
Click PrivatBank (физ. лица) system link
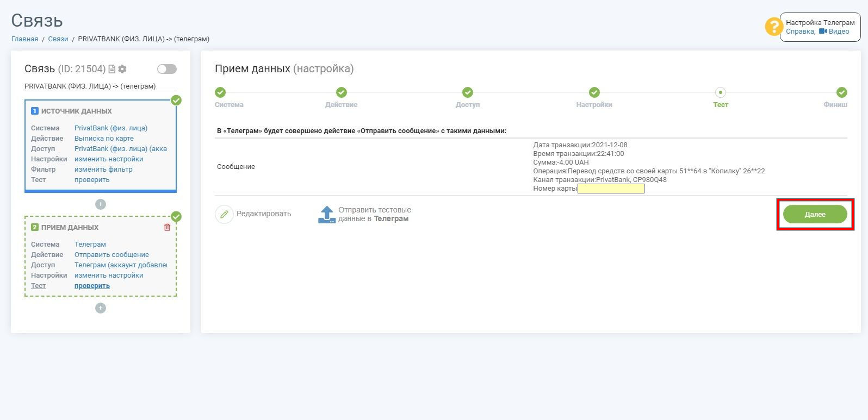[111, 128]
